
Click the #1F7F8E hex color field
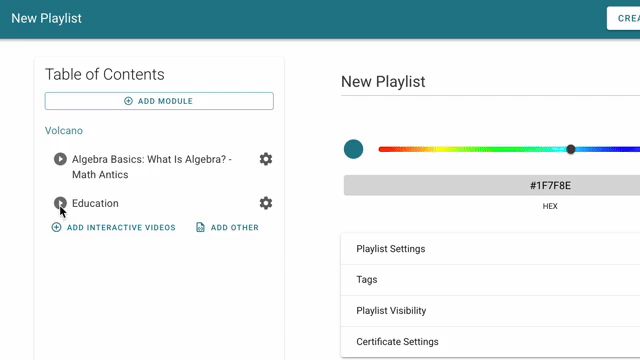[x=492, y=185]
